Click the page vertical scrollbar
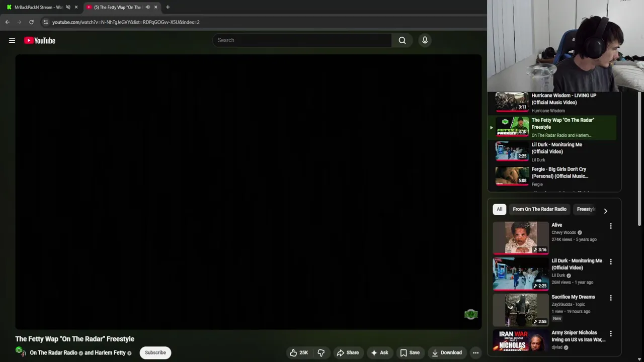This screenshot has width=644, height=362. (640, 158)
